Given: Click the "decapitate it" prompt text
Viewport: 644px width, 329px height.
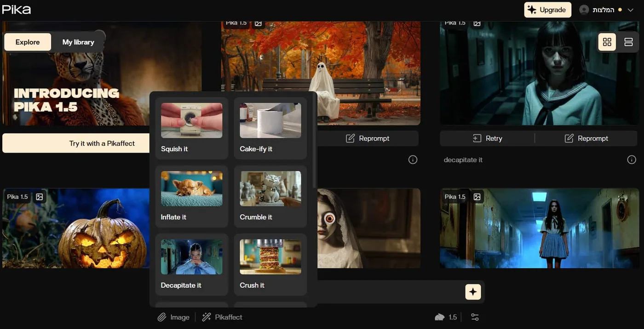Looking at the screenshot, I should coord(463,160).
